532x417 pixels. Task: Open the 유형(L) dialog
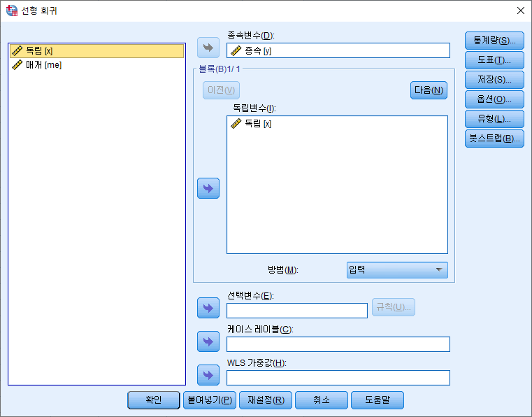pos(494,119)
